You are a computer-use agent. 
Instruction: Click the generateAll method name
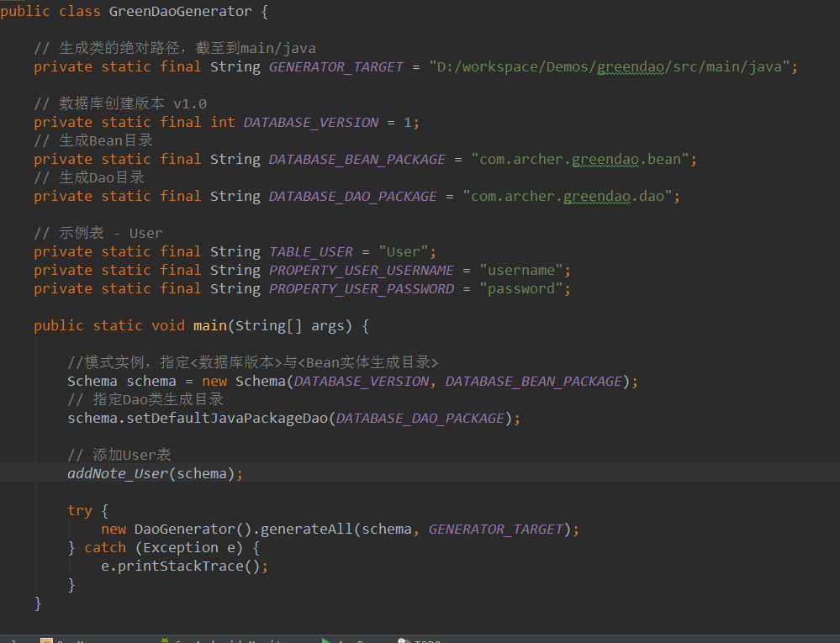pos(306,530)
